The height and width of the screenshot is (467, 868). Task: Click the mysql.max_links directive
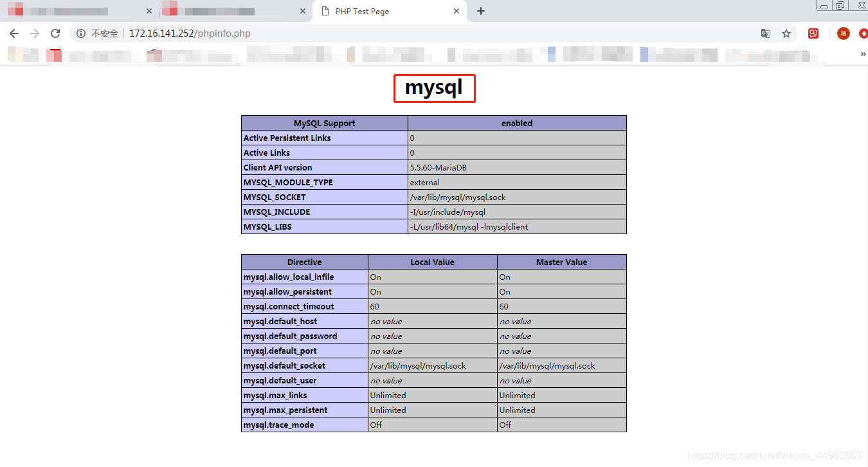275,395
